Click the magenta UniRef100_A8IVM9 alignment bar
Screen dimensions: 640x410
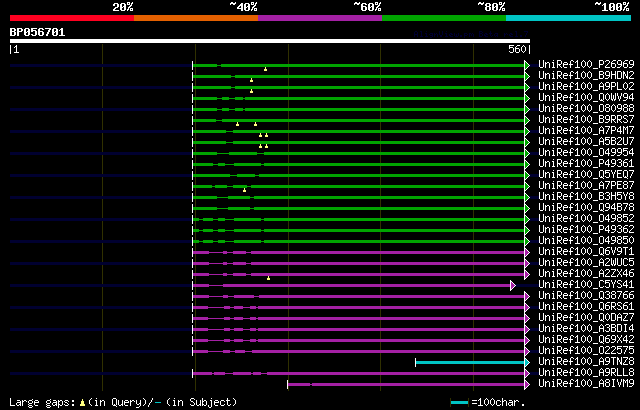coord(406,384)
